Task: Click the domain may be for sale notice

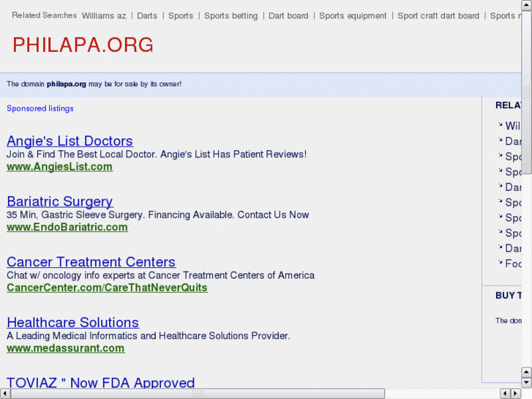Action: tap(94, 84)
